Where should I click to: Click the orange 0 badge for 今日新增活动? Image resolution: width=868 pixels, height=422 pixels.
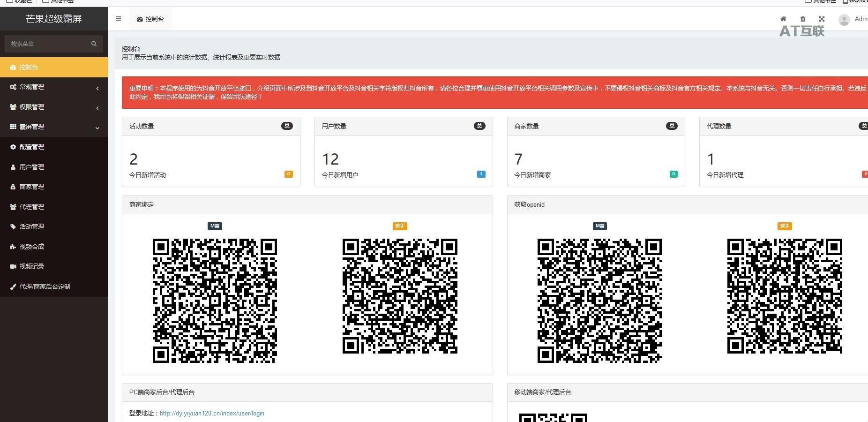coord(289,174)
